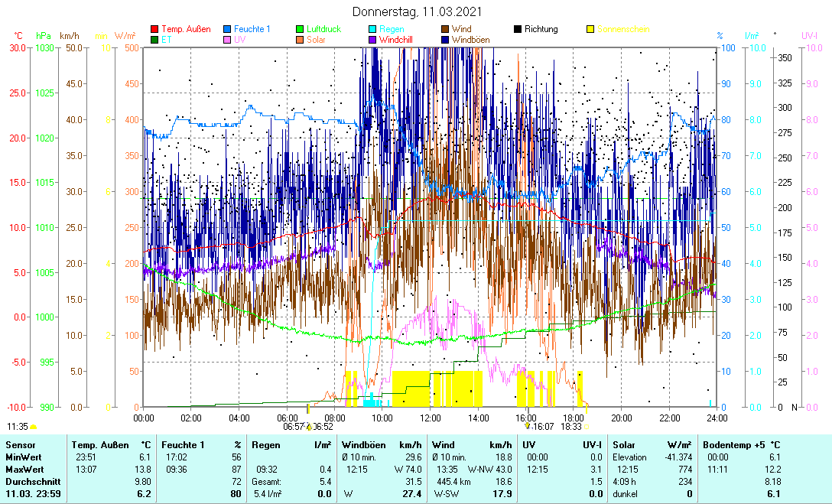Click the blue Feuchte 1 legend square
The width and height of the screenshot is (832, 504).
(x=228, y=30)
